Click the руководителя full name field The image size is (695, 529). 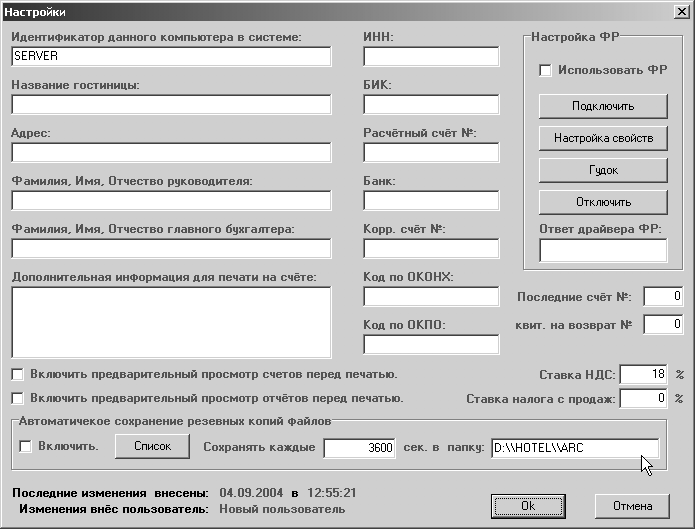(x=171, y=200)
